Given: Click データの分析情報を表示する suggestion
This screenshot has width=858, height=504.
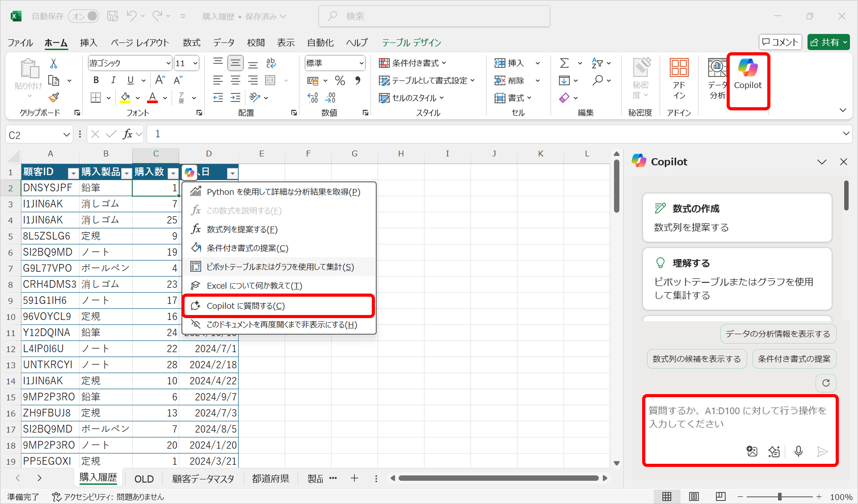Looking at the screenshot, I should [778, 334].
